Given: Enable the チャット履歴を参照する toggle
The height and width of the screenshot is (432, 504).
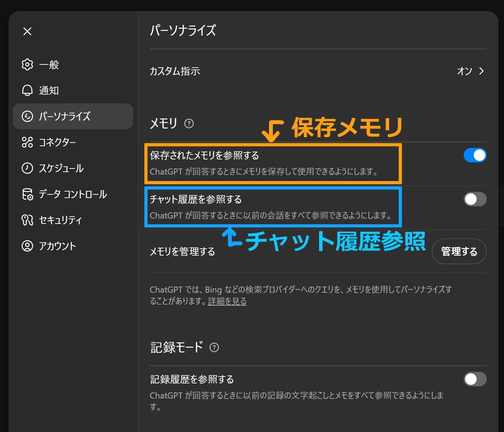Looking at the screenshot, I should (x=475, y=199).
